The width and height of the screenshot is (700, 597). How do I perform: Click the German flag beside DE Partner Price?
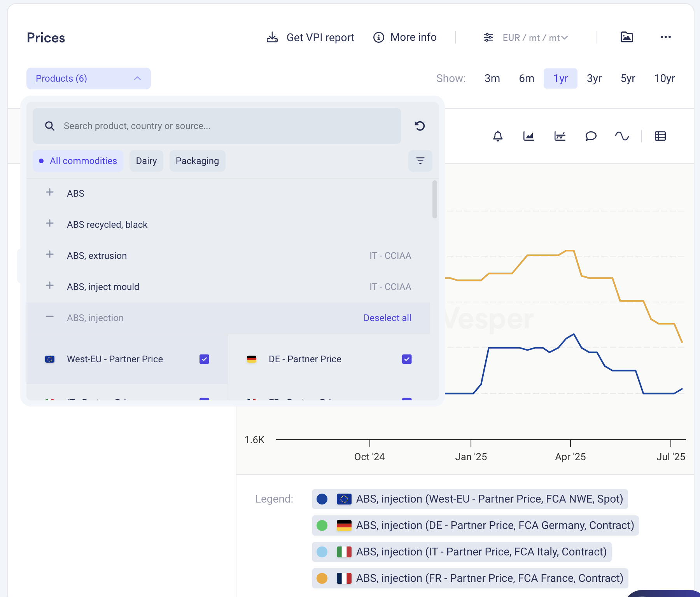[x=252, y=359]
